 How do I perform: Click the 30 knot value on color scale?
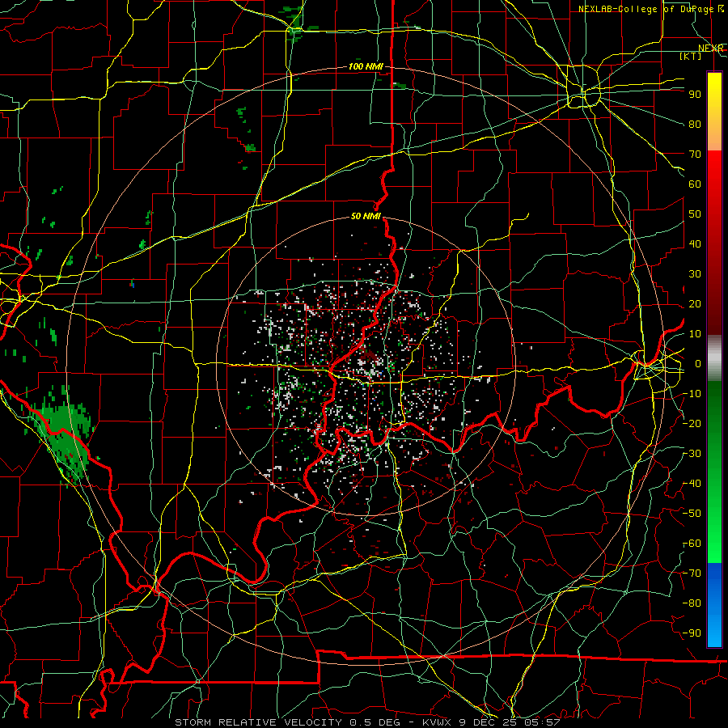(695, 274)
